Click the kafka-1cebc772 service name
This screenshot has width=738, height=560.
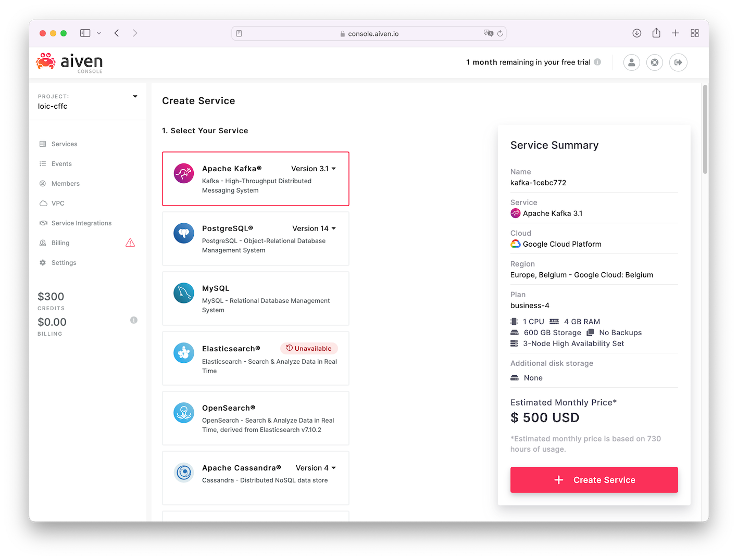(539, 183)
